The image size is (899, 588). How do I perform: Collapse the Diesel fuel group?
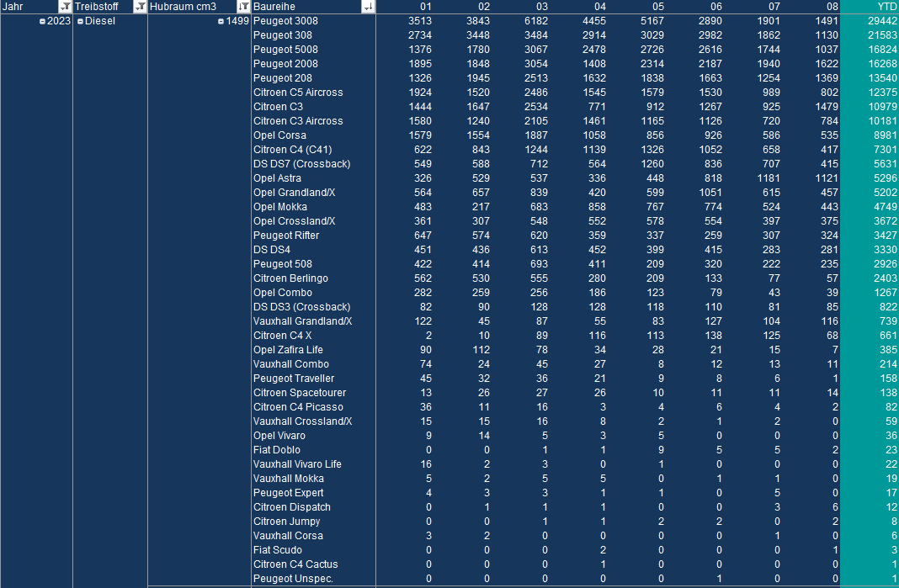[80, 21]
